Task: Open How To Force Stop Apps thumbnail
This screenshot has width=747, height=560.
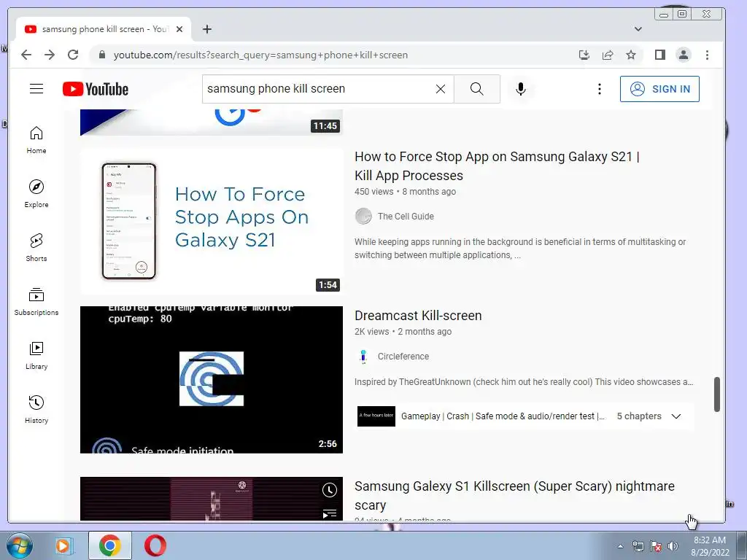Action: point(212,222)
